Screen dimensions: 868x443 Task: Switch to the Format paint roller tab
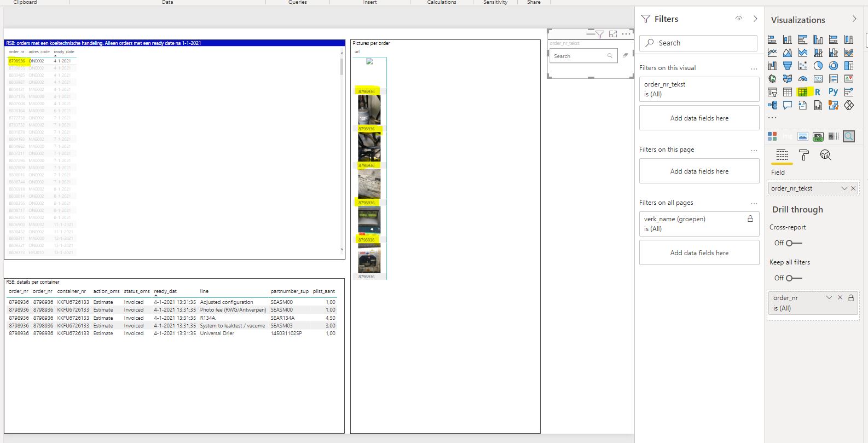804,155
